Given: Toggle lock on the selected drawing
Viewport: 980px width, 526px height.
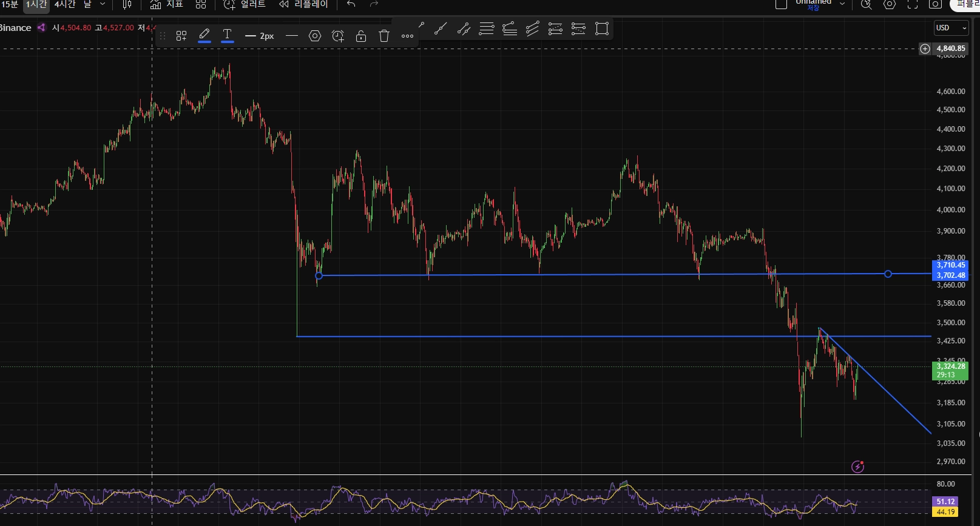Looking at the screenshot, I should pyautogui.click(x=361, y=36).
